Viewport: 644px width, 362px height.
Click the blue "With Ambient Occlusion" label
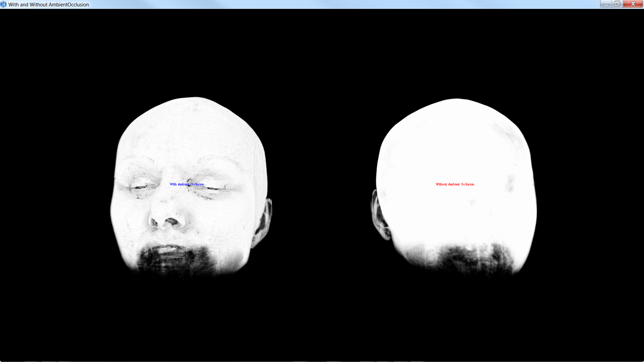click(186, 184)
